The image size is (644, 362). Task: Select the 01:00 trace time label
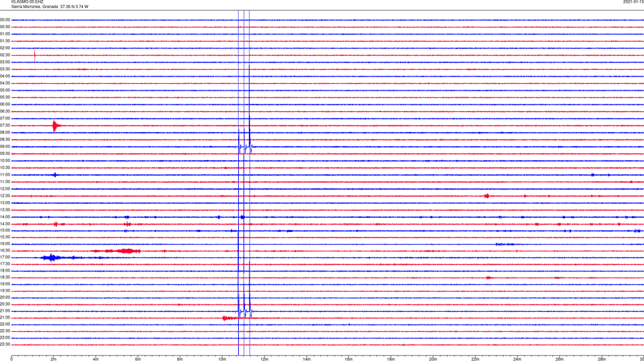click(x=5, y=34)
